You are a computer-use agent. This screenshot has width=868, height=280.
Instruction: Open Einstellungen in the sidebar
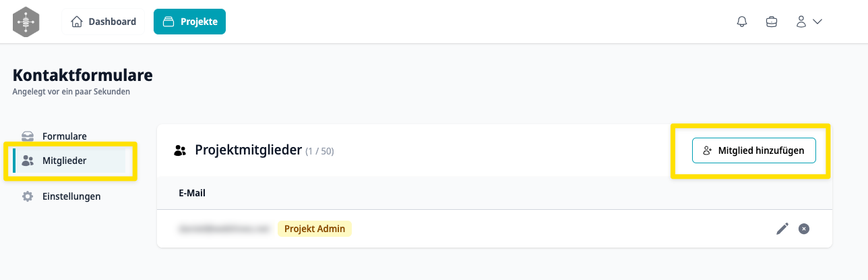tap(71, 196)
